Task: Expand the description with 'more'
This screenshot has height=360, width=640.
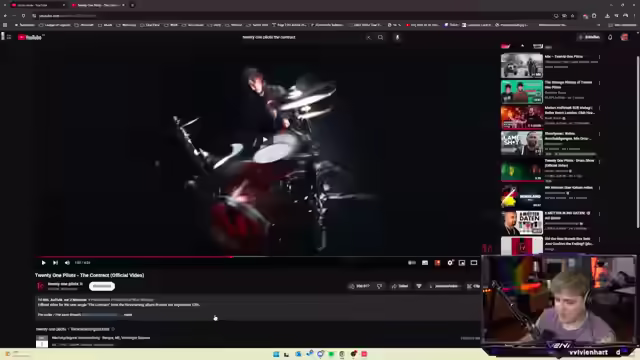Action: coord(128,315)
